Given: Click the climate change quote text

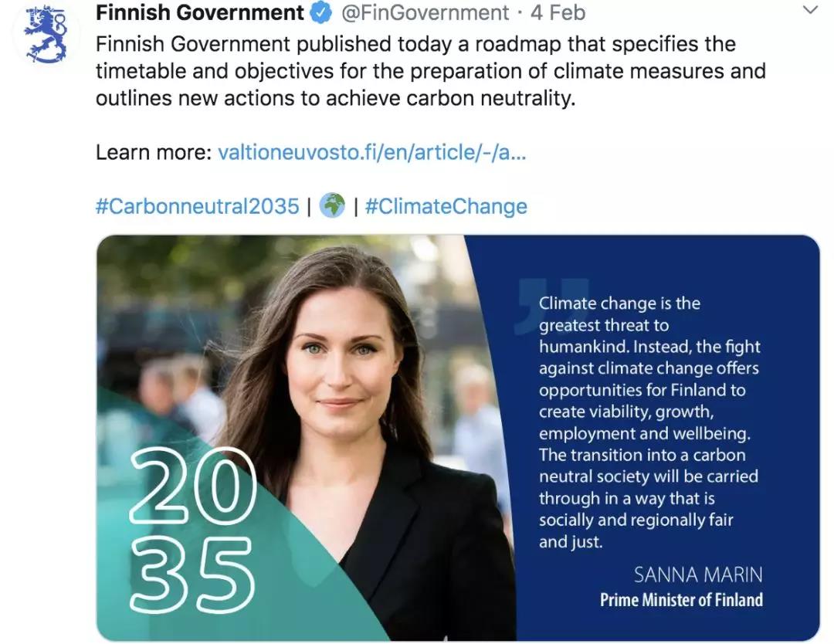Looking at the screenshot, I should pos(649,422).
